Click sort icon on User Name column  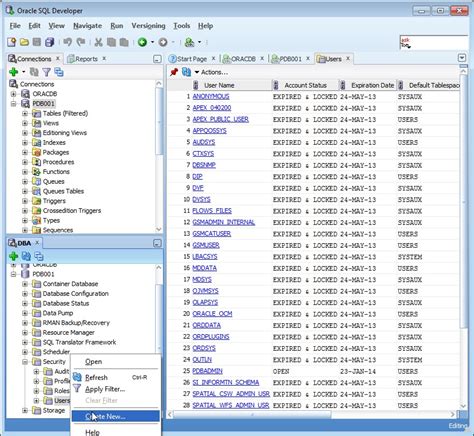point(196,85)
